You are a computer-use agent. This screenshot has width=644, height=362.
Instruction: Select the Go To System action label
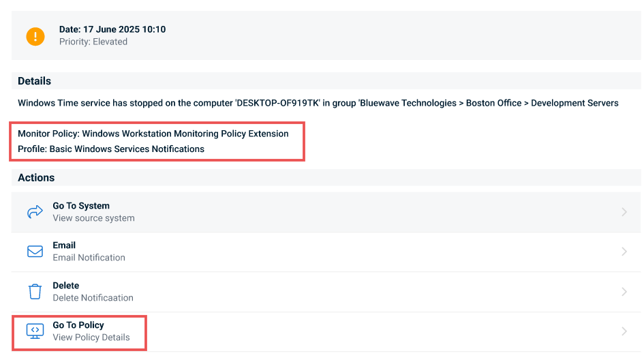click(x=81, y=206)
